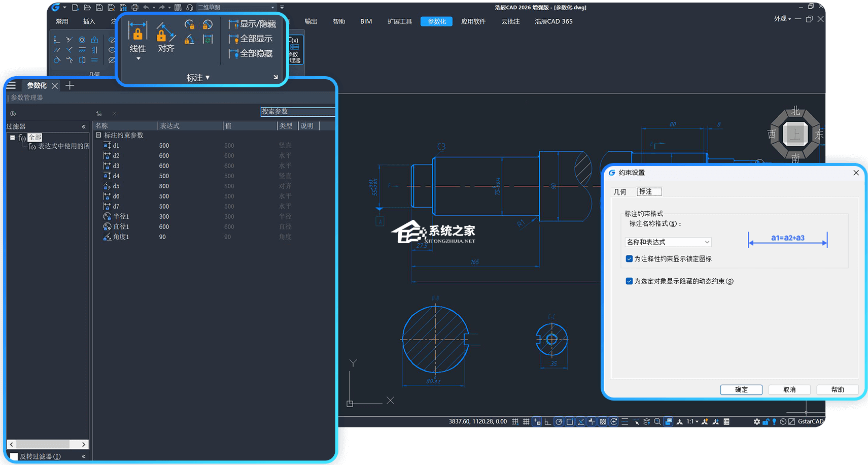Click the print icon in quick access toolbar
Screen dimensions: 868x465
tap(134, 7)
